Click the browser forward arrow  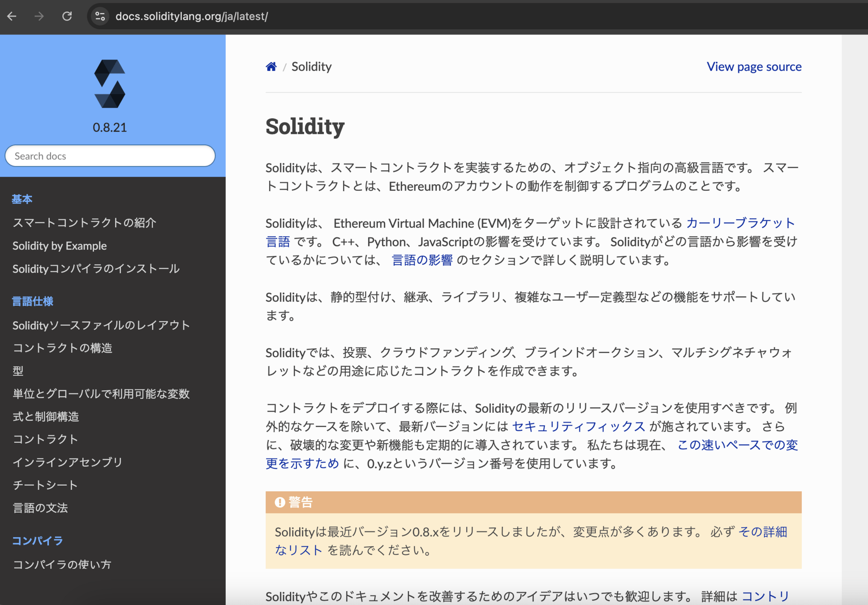coord(39,17)
